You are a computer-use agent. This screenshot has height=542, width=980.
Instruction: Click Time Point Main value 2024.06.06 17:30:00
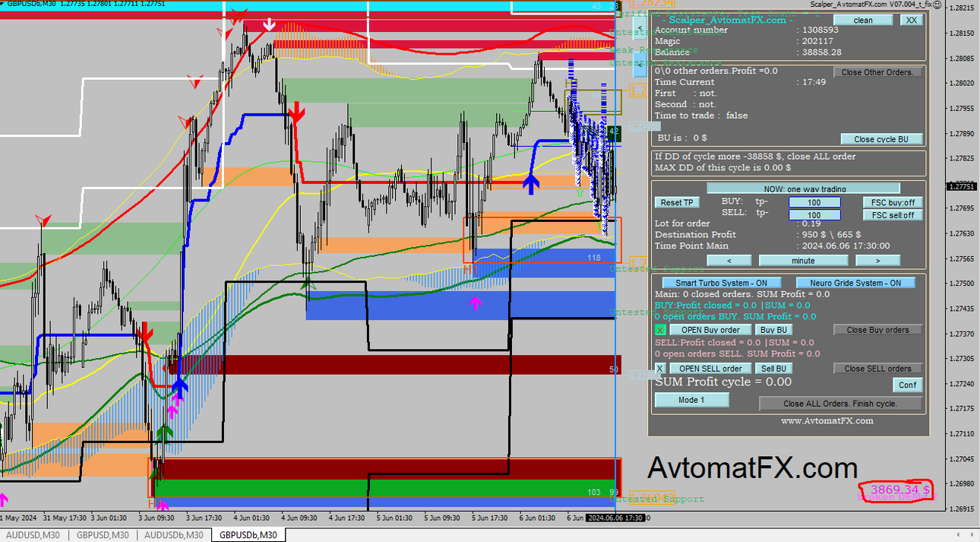(x=846, y=246)
